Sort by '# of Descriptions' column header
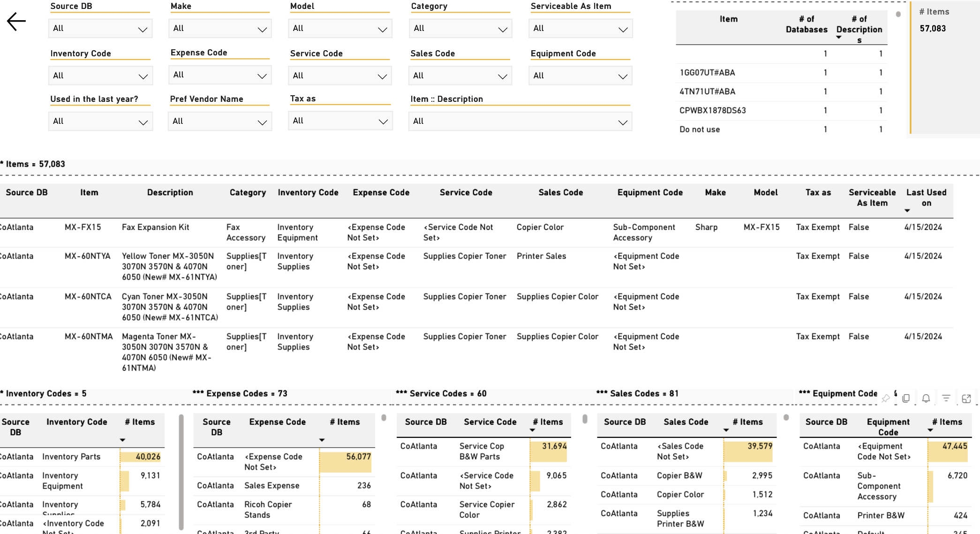Viewport: 980px width, 534px height. point(859,29)
